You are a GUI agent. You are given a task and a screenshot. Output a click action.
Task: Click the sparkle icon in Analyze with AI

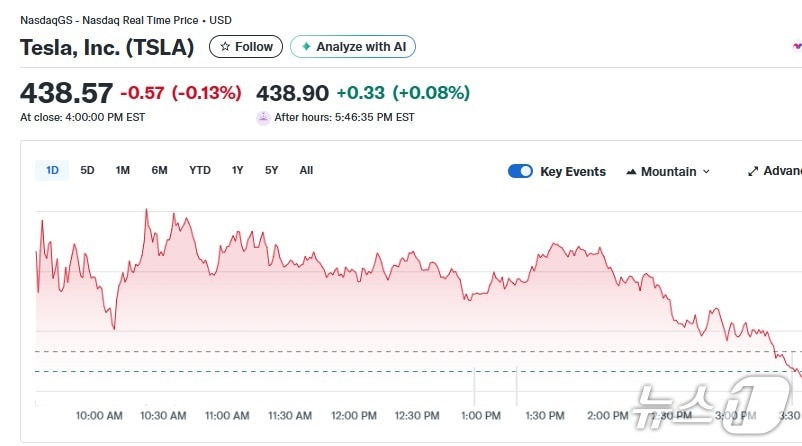pos(306,47)
